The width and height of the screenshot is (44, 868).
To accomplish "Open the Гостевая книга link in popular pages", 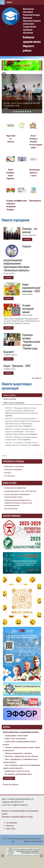I will coord(9,476).
